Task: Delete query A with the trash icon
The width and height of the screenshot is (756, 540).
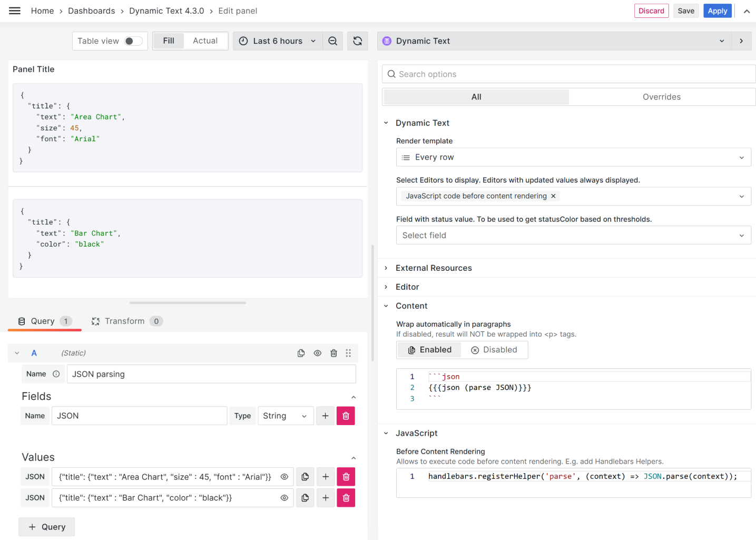Action: (x=333, y=353)
